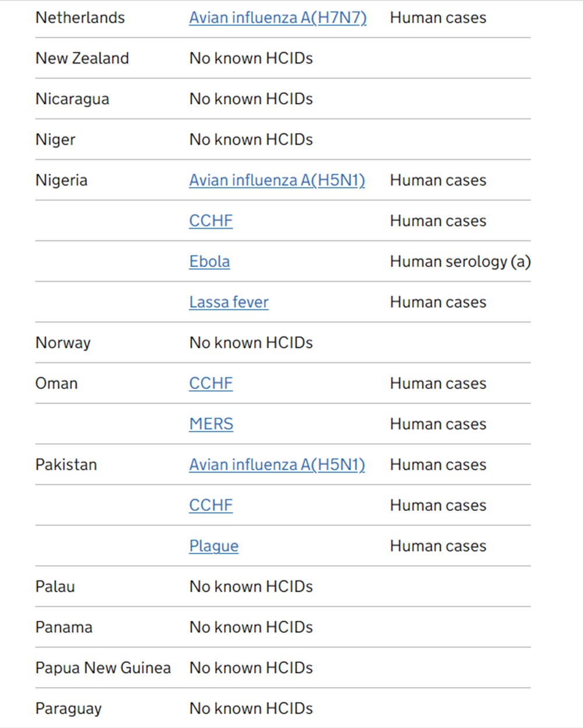583x728 pixels.
Task: Click the Nicaragua country name
Action: (x=72, y=99)
